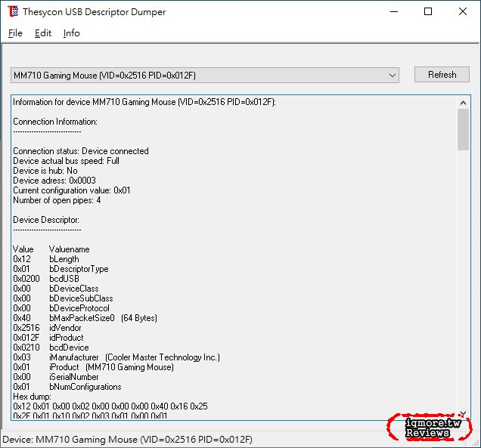Open the Edit menu
The width and height of the screenshot is (481, 448).
coord(43,33)
